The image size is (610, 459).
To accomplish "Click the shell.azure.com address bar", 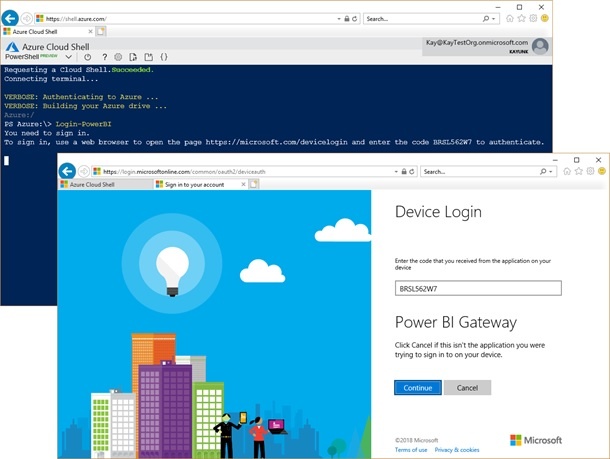I will coord(187,19).
